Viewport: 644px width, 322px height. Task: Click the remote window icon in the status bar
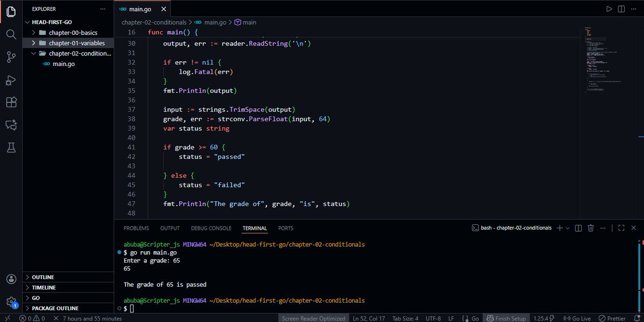tap(8, 318)
